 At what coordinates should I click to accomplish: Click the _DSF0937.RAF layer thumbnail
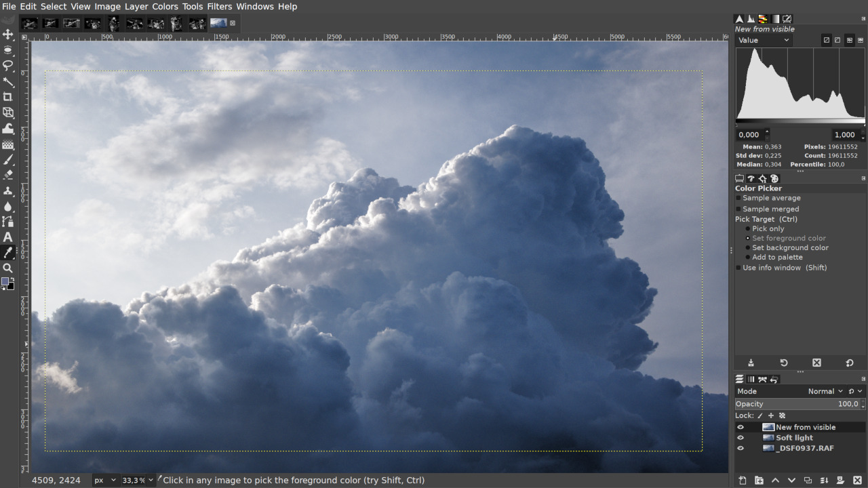tap(768, 447)
